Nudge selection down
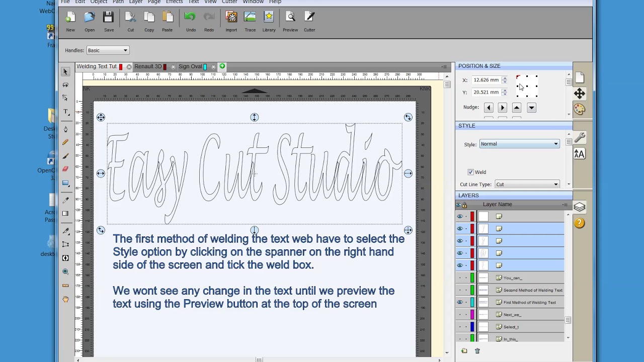 (x=531, y=108)
